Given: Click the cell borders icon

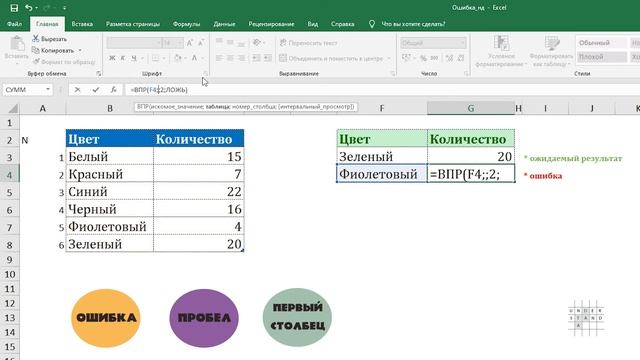Looking at the screenshot, I should click(155, 58).
